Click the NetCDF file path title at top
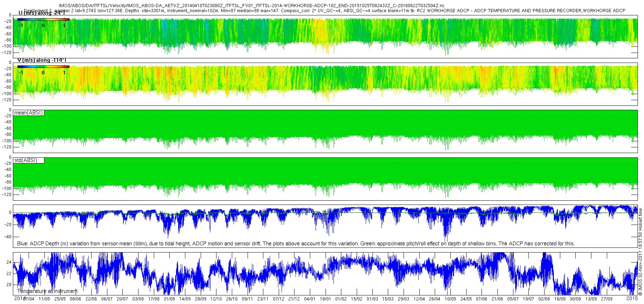 coord(252,6)
